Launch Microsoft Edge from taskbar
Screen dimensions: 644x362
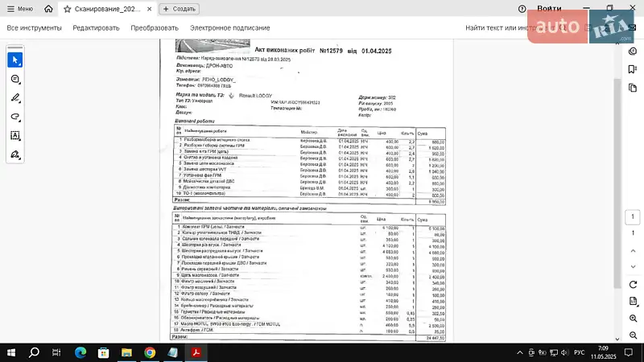tap(80, 352)
